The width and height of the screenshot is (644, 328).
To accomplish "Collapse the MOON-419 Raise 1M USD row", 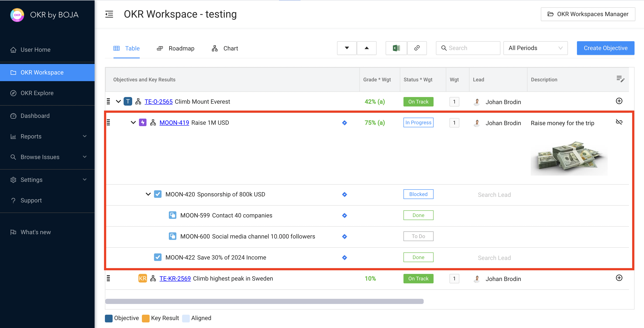I will [x=133, y=123].
